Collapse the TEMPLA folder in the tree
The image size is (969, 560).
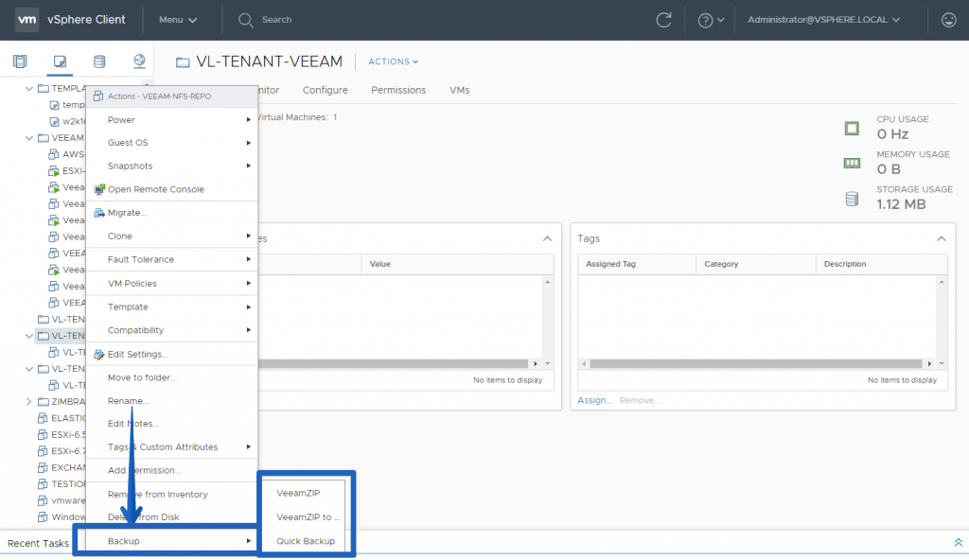[29, 88]
